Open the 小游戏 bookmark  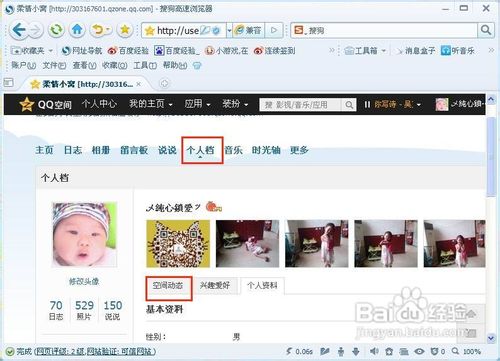(x=227, y=51)
